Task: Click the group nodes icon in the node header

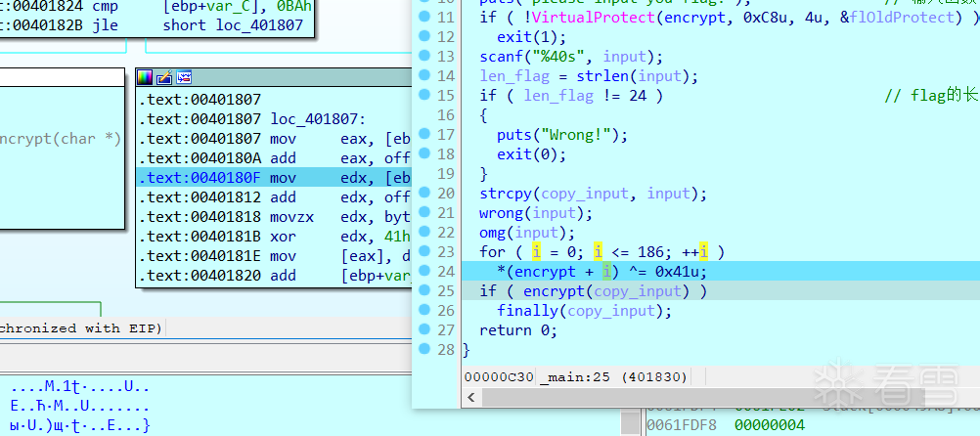Action: 184,77
